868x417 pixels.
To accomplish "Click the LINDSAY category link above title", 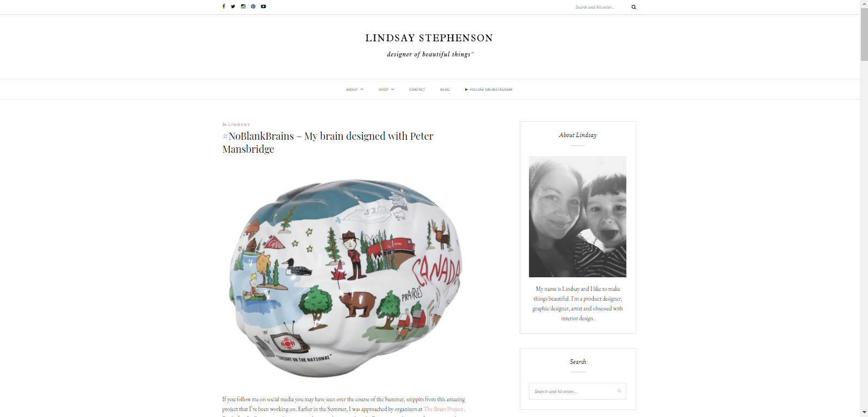I will 239,125.
